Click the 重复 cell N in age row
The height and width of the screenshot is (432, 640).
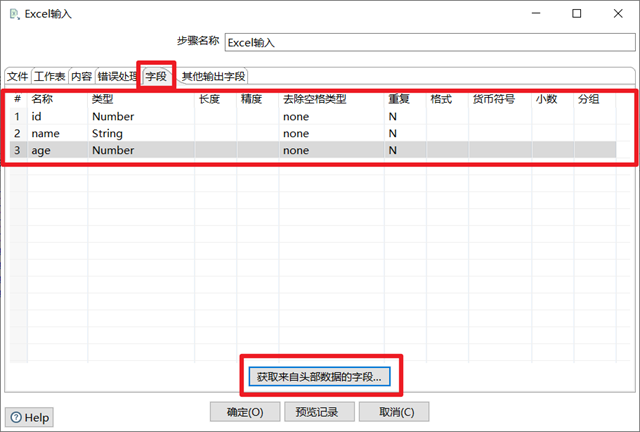[x=404, y=150]
